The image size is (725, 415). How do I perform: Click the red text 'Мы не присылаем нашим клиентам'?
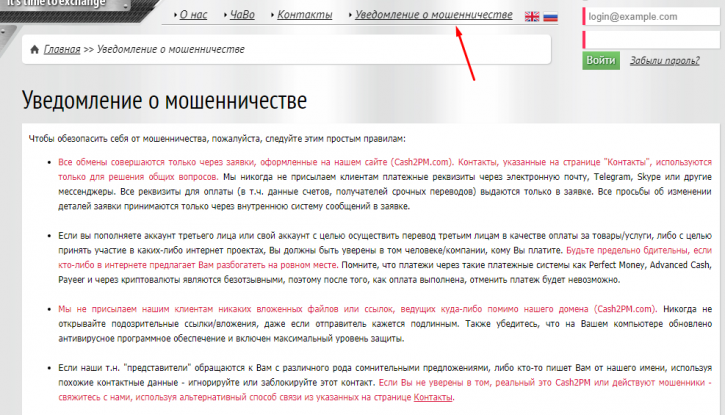(135, 309)
